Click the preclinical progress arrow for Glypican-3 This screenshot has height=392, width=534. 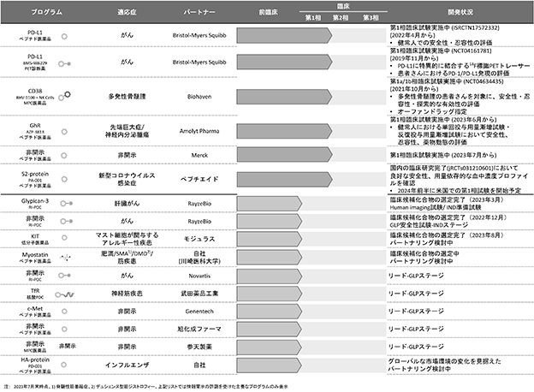coord(270,204)
